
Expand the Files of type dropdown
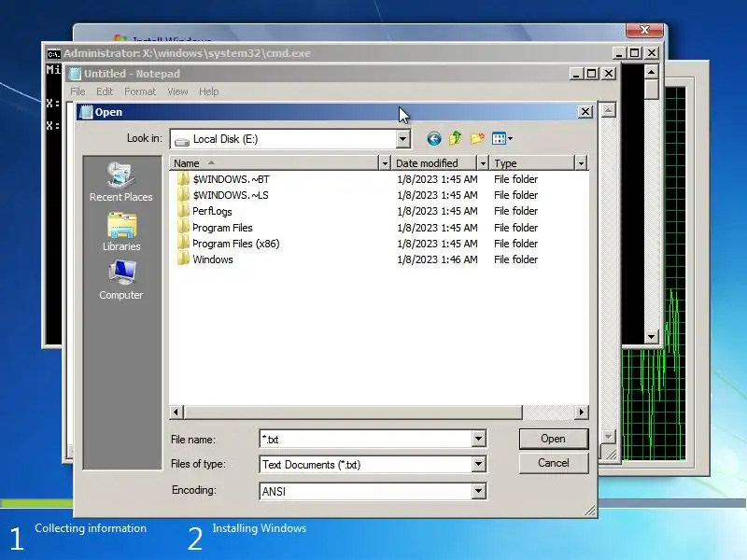pyautogui.click(x=478, y=464)
